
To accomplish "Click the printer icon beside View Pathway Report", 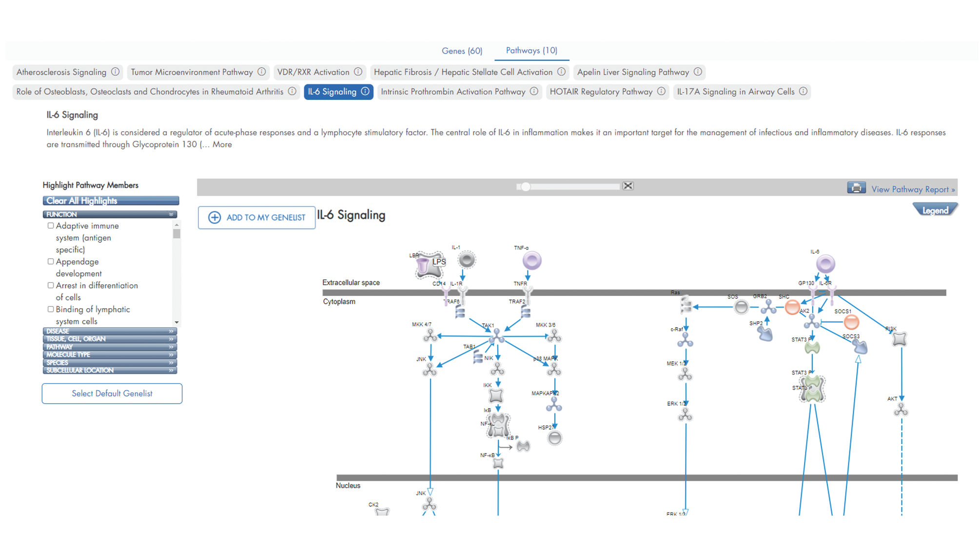I will (856, 188).
